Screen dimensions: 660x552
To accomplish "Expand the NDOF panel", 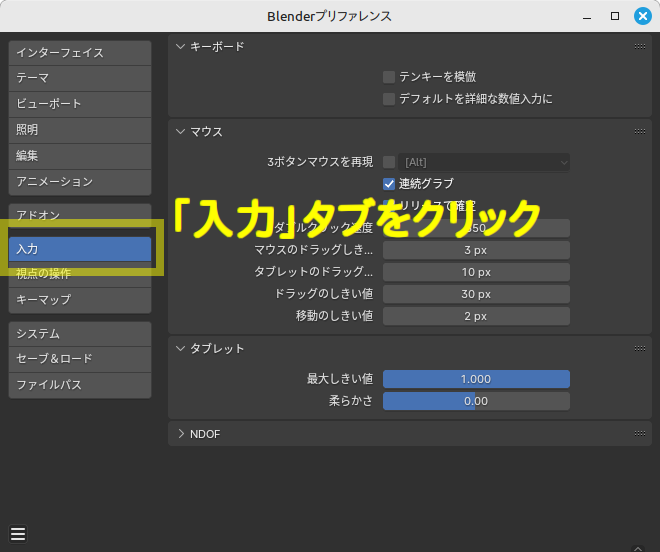I will coord(181,434).
